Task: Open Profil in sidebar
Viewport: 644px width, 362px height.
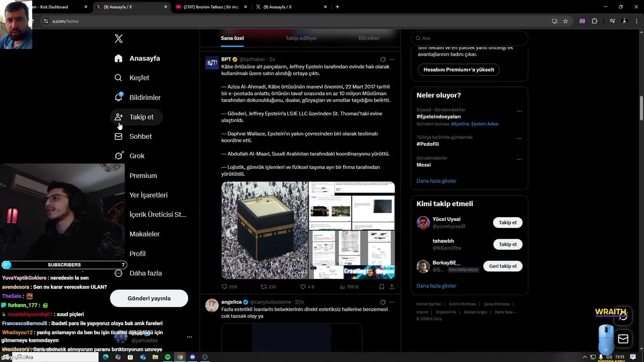Action: tap(137, 253)
